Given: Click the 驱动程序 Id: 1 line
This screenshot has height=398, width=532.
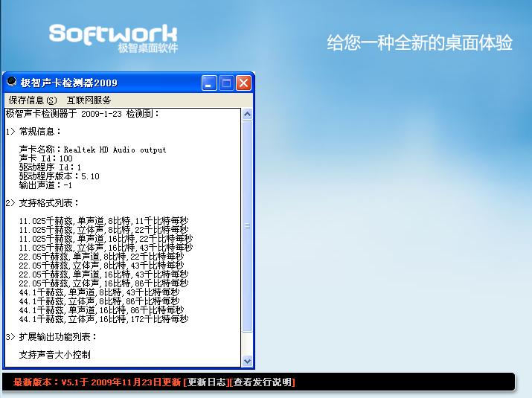Looking at the screenshot, I should [50, 167].
